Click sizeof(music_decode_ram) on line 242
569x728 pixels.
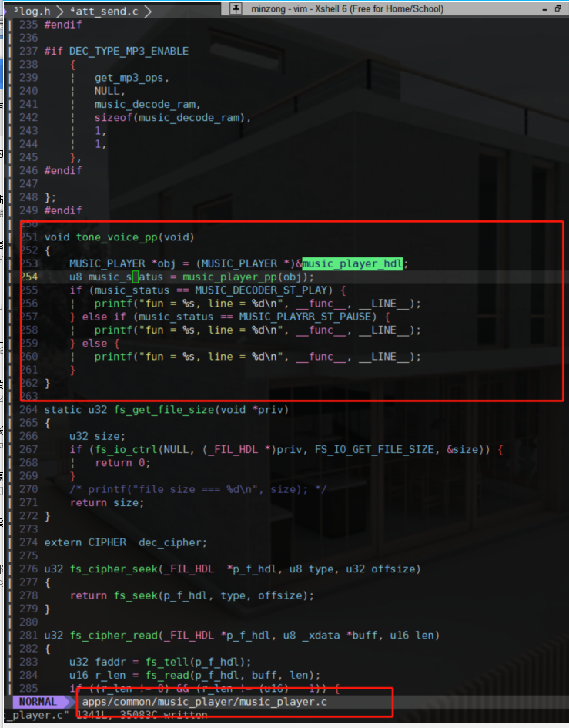click(x=170, y=117)
